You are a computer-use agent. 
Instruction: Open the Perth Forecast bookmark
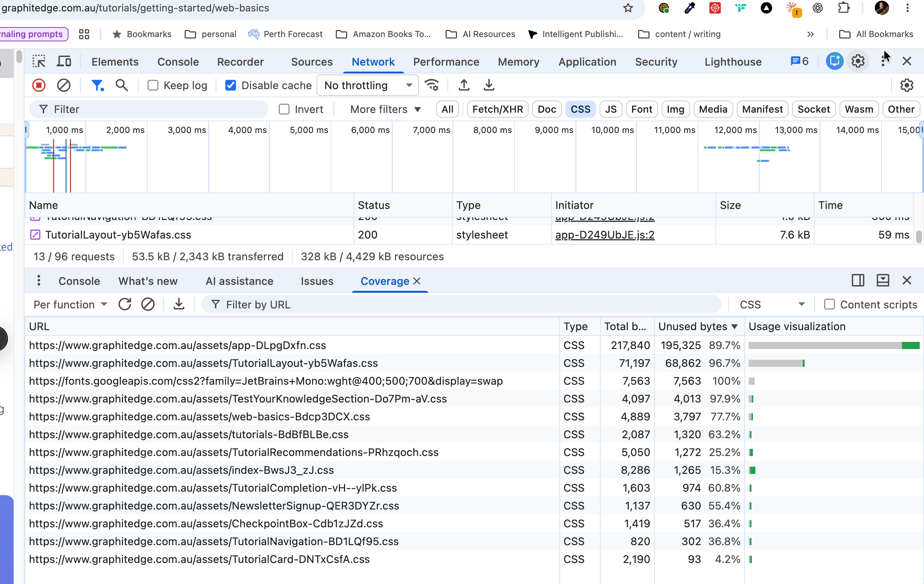point(286,34)
